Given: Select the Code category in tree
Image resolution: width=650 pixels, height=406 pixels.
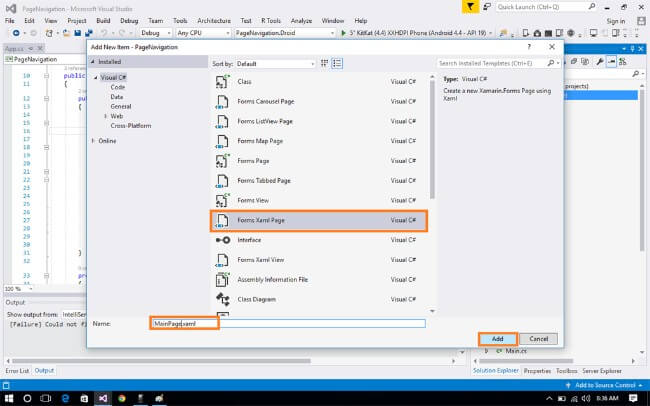Looking at the screenshot, I should click(118, 88).
